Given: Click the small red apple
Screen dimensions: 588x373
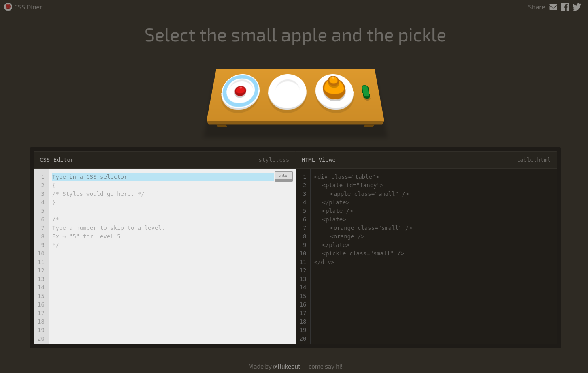Looking at the screenshot, I should 240,91.
